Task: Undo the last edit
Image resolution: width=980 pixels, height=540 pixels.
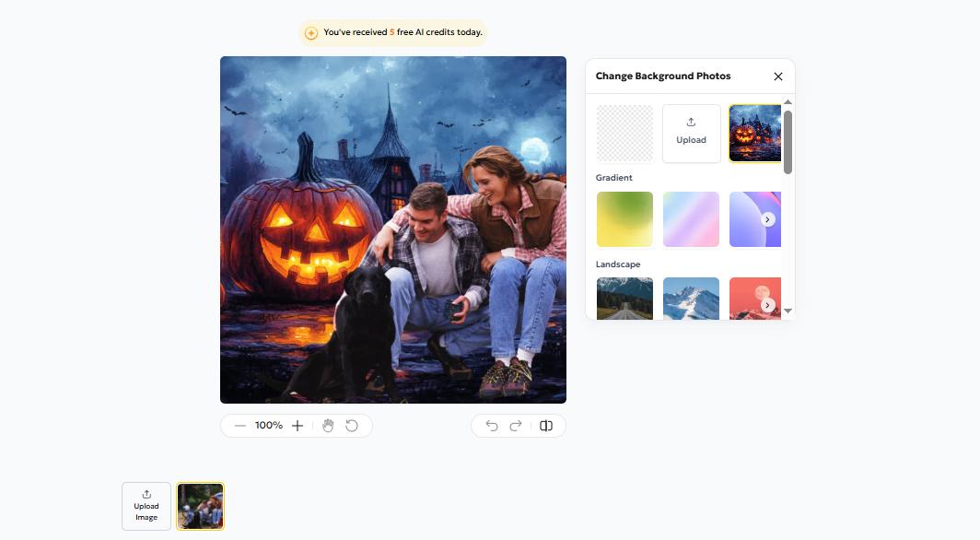Action: 490,425
